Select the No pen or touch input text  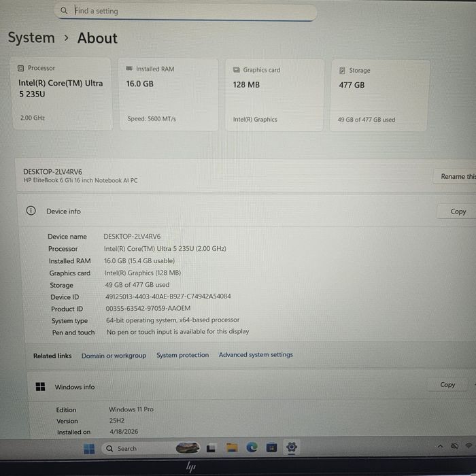[x=177, y=332]
